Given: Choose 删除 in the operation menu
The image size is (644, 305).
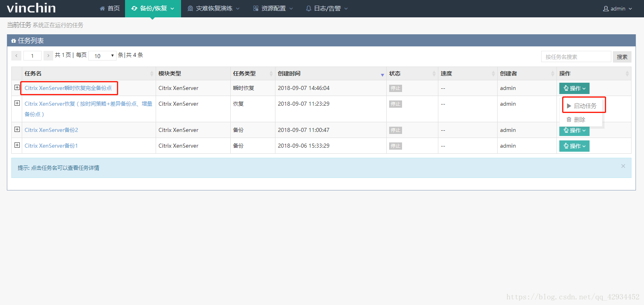Looking at the screenshot, I should [x=579, y=119].
